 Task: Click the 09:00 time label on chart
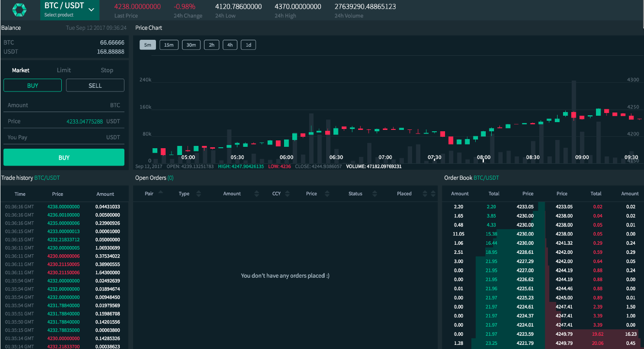[582, 157]
